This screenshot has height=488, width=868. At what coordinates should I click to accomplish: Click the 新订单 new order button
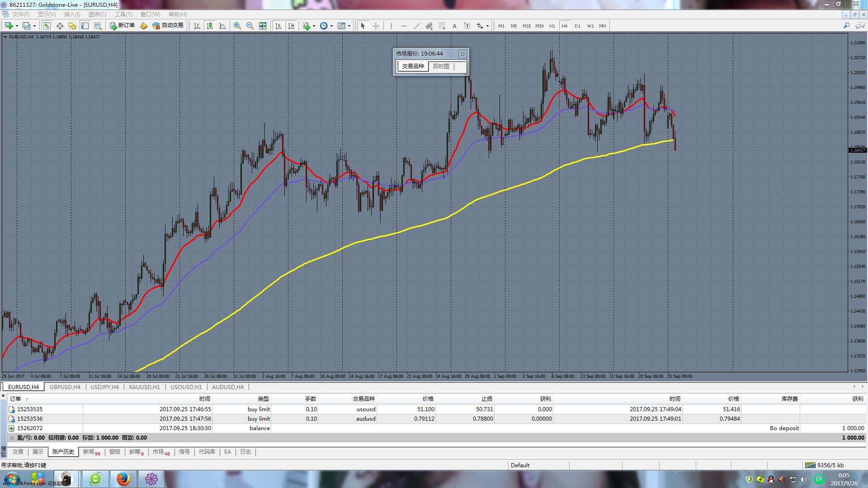coord(122,26)
